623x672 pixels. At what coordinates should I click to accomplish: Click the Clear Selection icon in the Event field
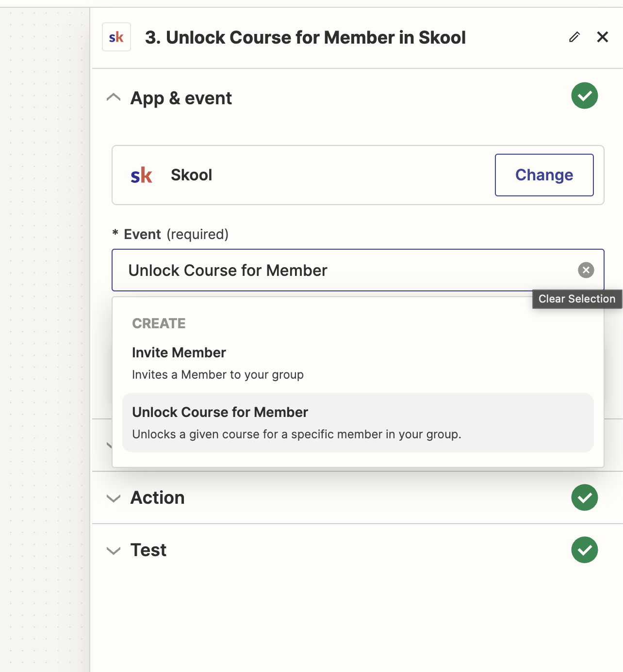point(586,270)
